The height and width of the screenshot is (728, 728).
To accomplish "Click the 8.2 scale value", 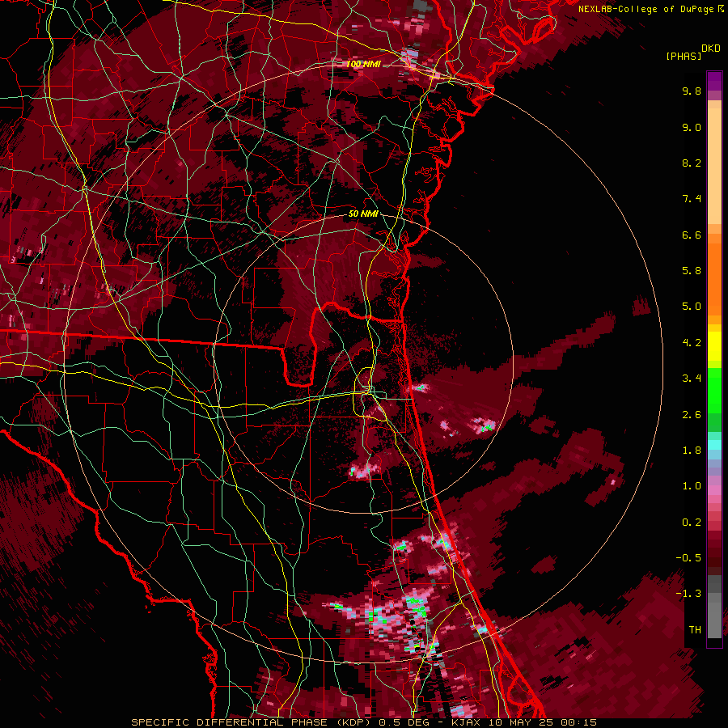I will pos(692,163).
